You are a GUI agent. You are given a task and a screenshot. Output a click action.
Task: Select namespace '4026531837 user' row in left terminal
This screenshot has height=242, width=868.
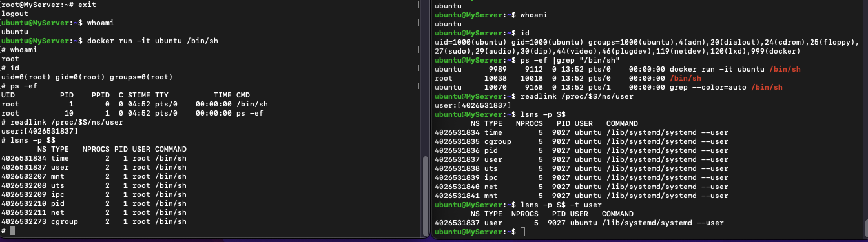click(x=94, y=167)
